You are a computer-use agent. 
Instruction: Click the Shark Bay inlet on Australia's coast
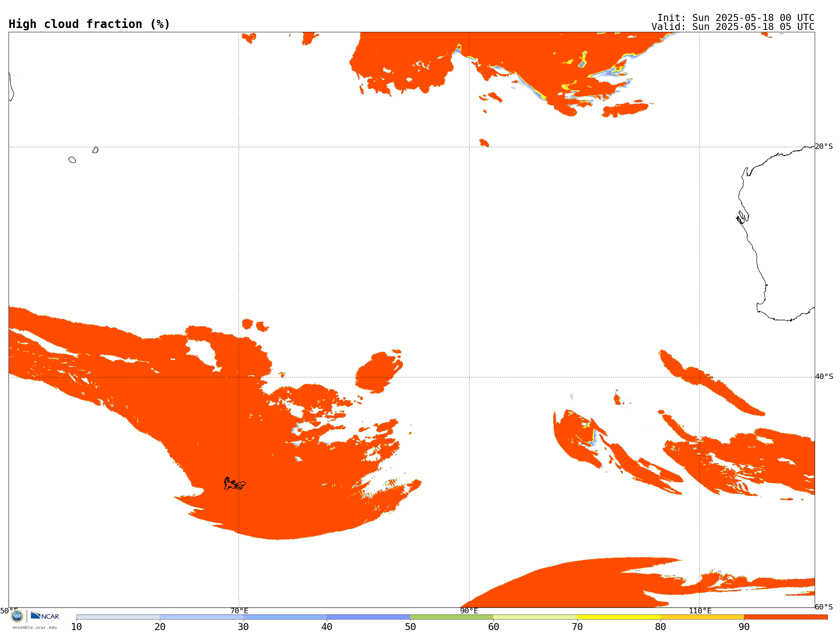point(742,217)
